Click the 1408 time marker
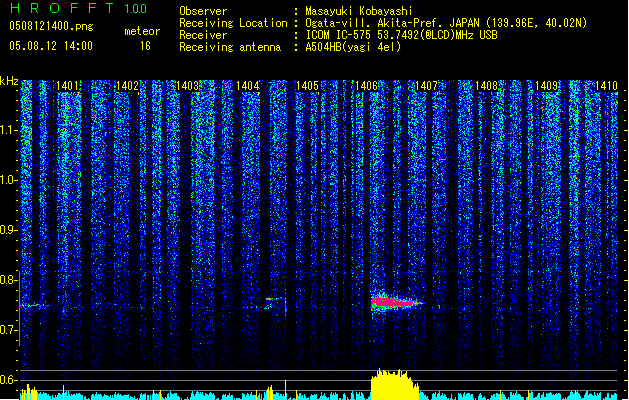Image resolution: width=629 pixels, height=400 pixels. coord(486,86)
